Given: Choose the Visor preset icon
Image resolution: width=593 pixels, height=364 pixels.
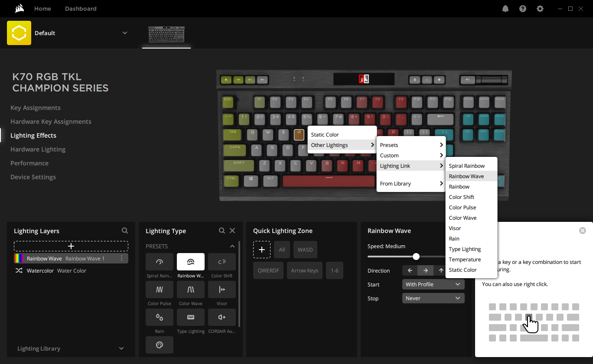Looking at the screenshot, I should point(222,289).
